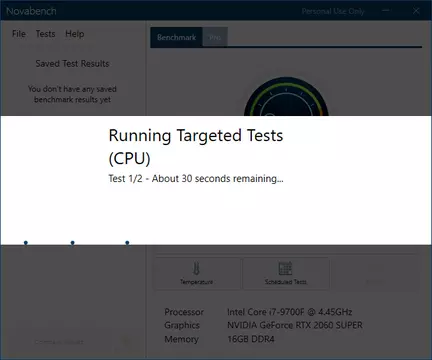Click the Running Targeted Tests (CPU) heading
The height and width of the screenshot is (360, 432).
(196, 147)
